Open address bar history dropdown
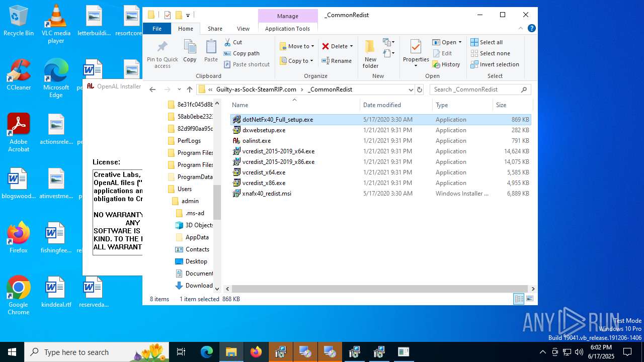Image resolution: width=644 pixels, height=362 pixels. (411, 89)
